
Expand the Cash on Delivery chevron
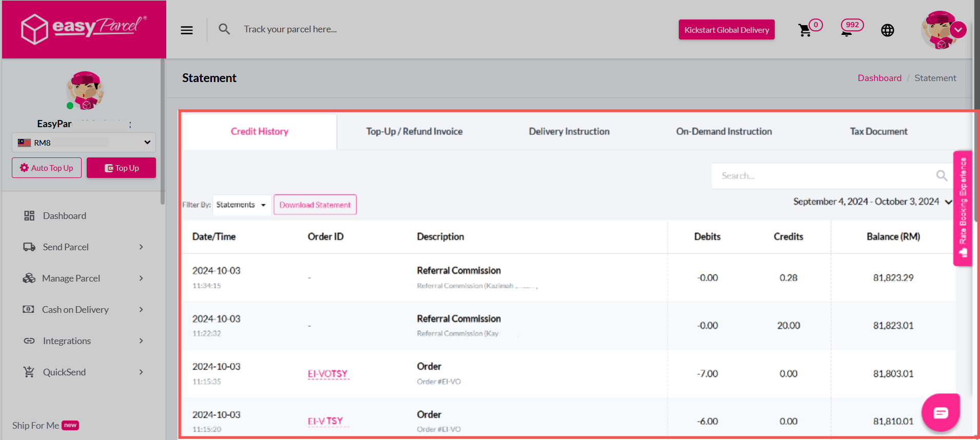point(141,310)
